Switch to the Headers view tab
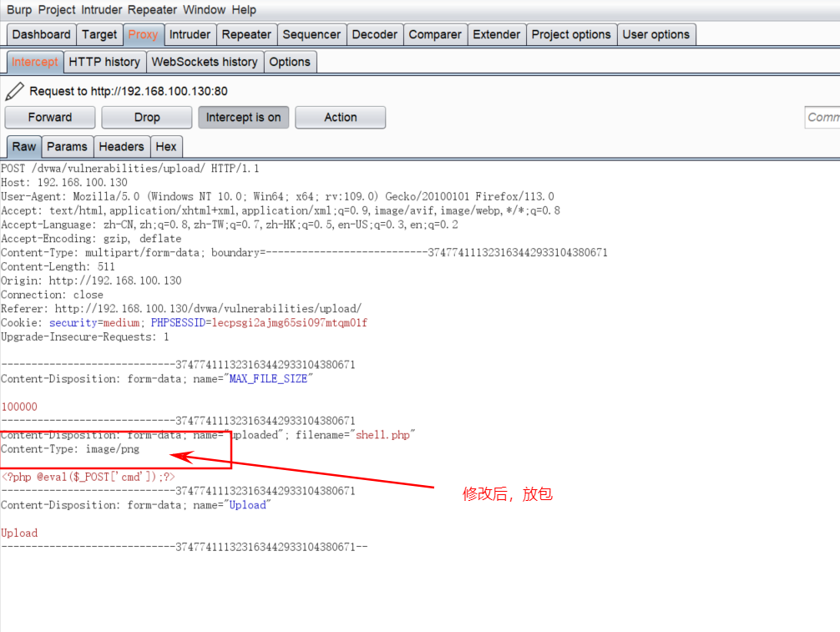The image size is (840, 632). tap(122, 147)
